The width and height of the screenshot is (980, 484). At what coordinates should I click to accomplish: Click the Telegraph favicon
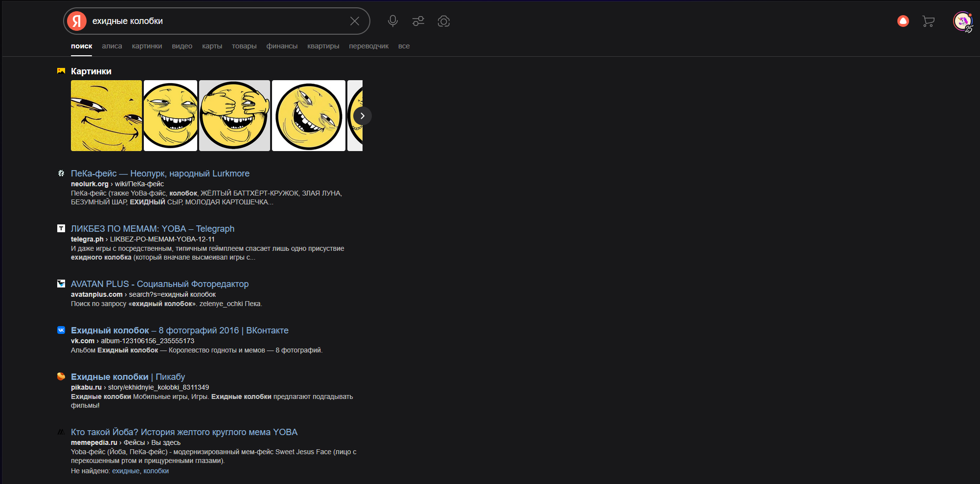point(61,228)
